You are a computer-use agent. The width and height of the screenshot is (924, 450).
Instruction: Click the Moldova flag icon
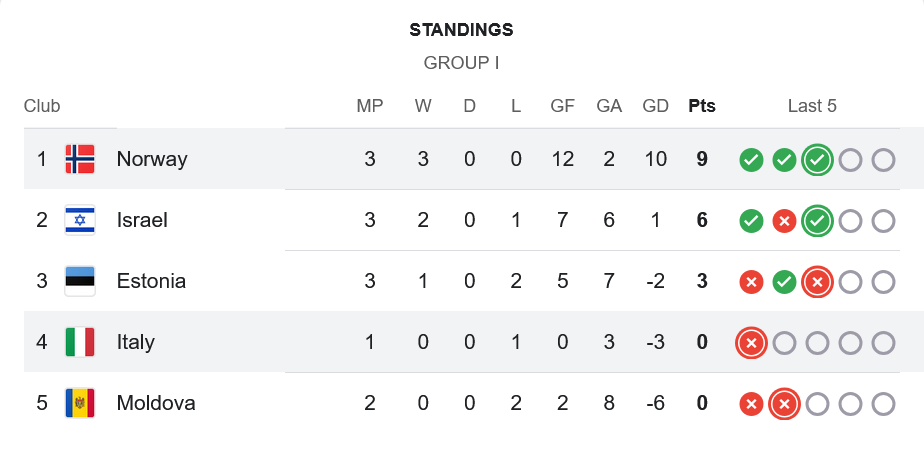[x=80, y=403]
